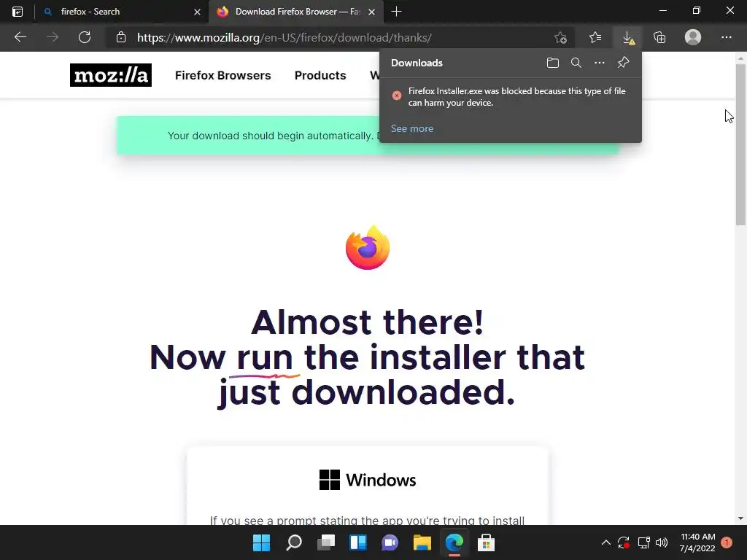Click the scrollbar down arrow
Image resolution: width=747 pixels, height=560 pixels.
click(740, 518)
